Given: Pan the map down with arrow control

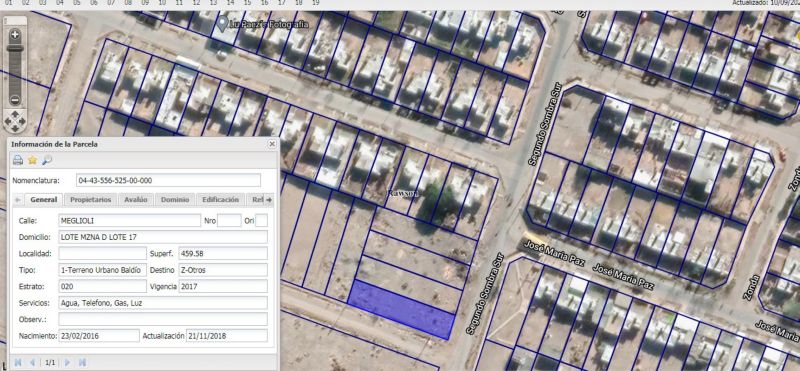Looking at the screenshot, I should pyautogui.click(x=15, y=128).
